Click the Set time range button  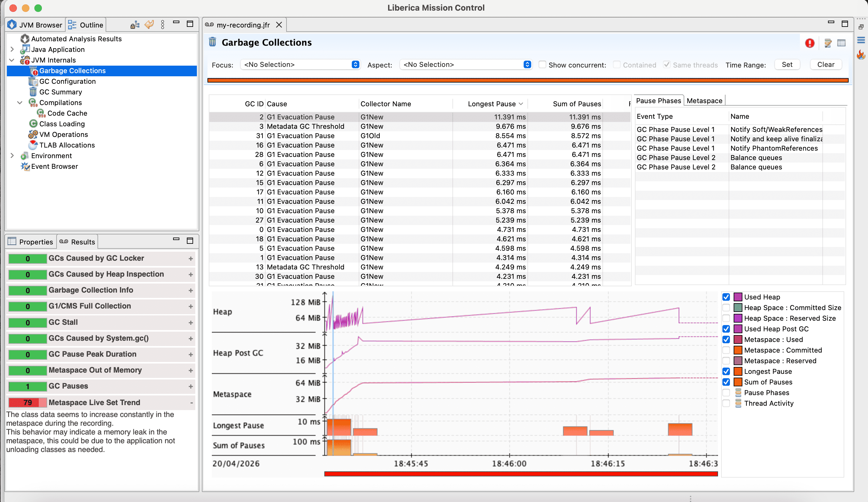tap(787, 65)
